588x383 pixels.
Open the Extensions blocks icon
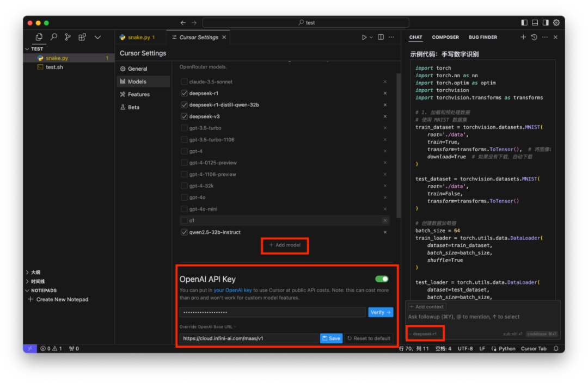click(82, 37)
